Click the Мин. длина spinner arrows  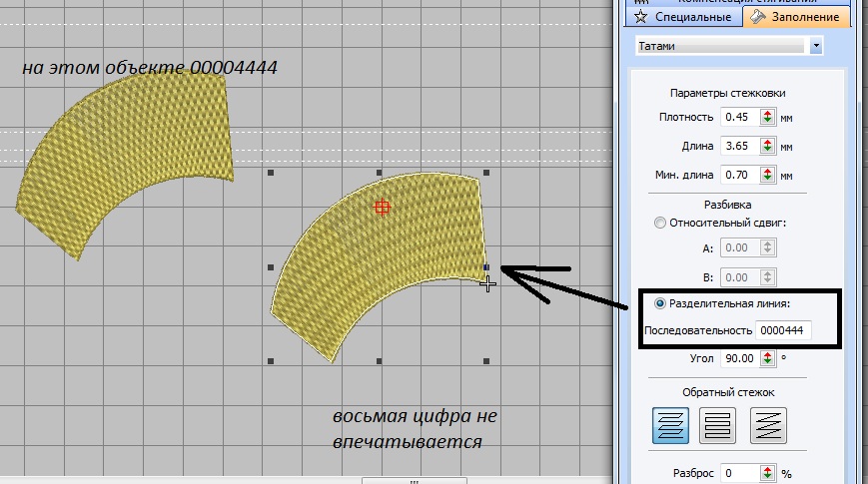[767, 175]
